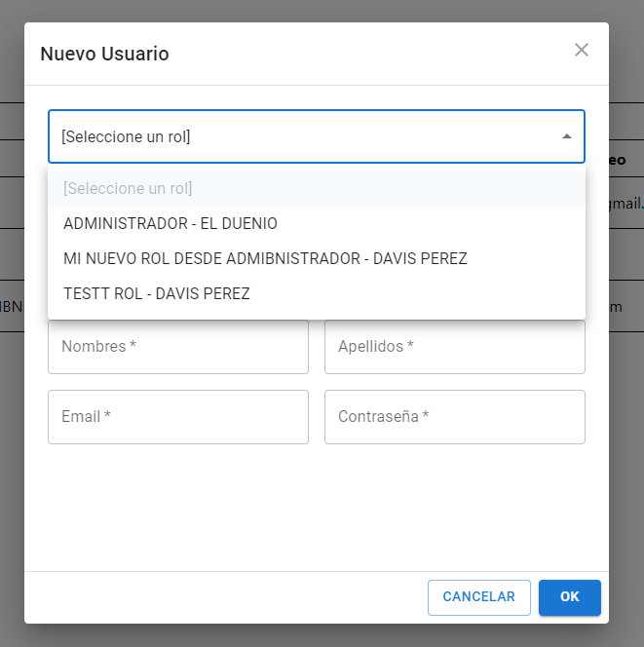
Task: Click the role select field showing [Seleccione un rol]
Action: [292, 136]
